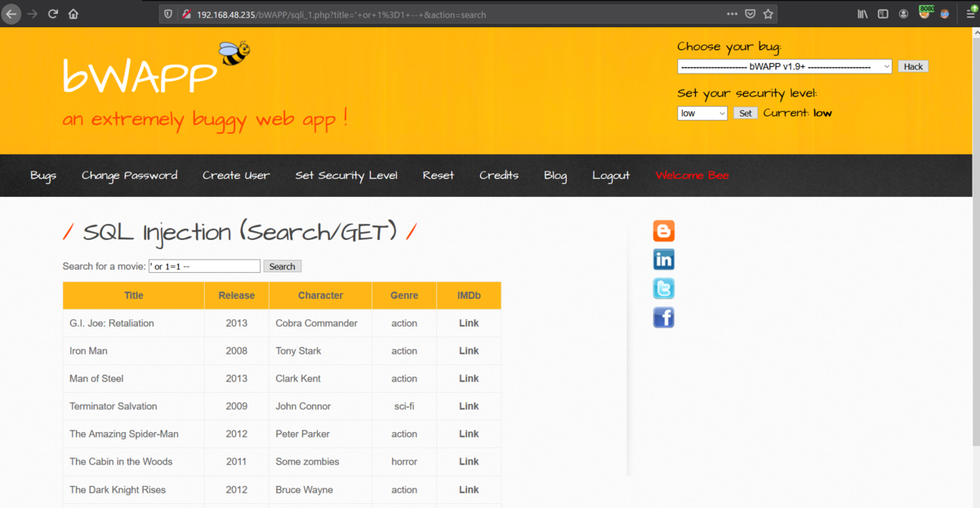The image size is (980, 508).
Task: Select Reset in the navigation bar
Action: pyautogui.click(x=439, y=176)
